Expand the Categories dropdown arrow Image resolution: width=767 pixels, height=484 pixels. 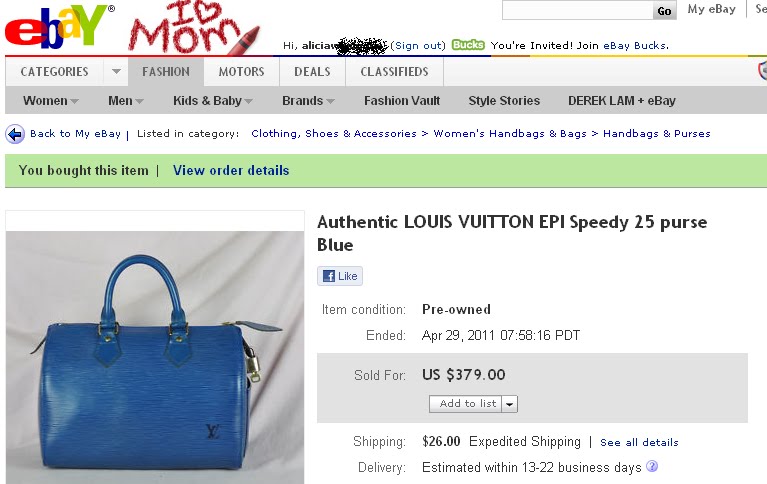(x=116, y=71)
